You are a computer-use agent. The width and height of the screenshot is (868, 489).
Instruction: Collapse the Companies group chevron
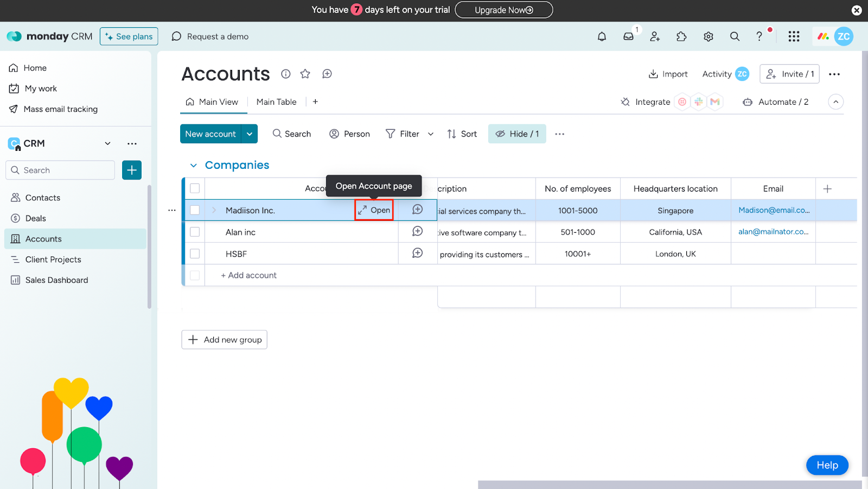point(193,166)
